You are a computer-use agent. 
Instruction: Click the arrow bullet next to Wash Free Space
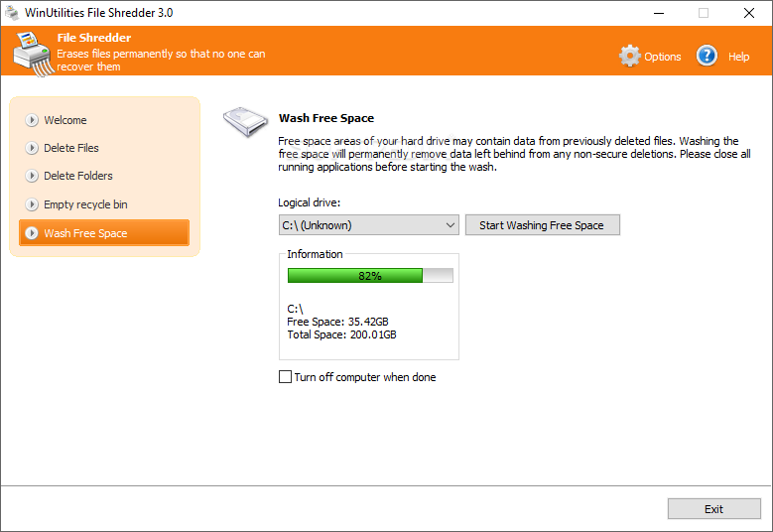32,232
